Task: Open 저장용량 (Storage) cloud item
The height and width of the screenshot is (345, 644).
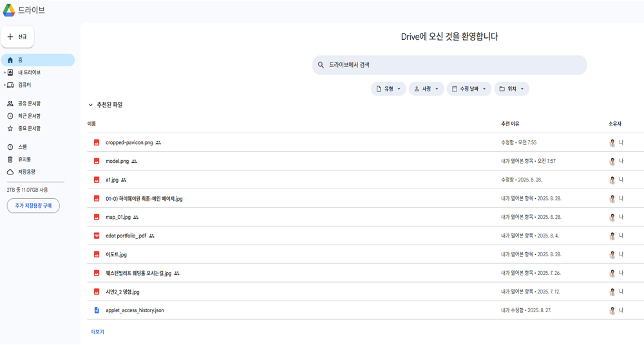Action: point(26,172)
